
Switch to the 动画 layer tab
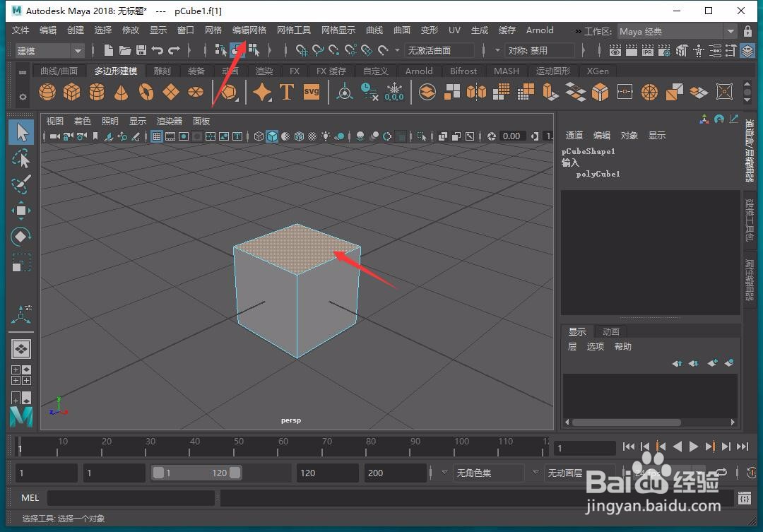coord(610,332)
